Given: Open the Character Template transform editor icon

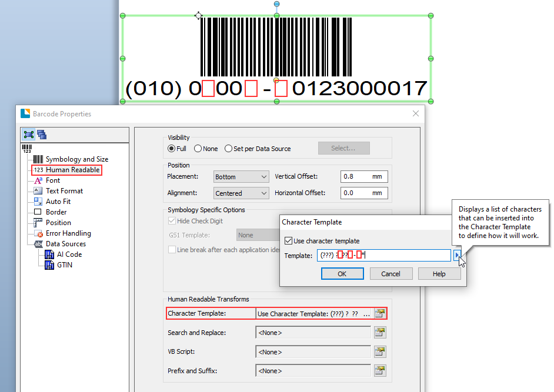Looking at the screenshot, I should click(380, 314).
